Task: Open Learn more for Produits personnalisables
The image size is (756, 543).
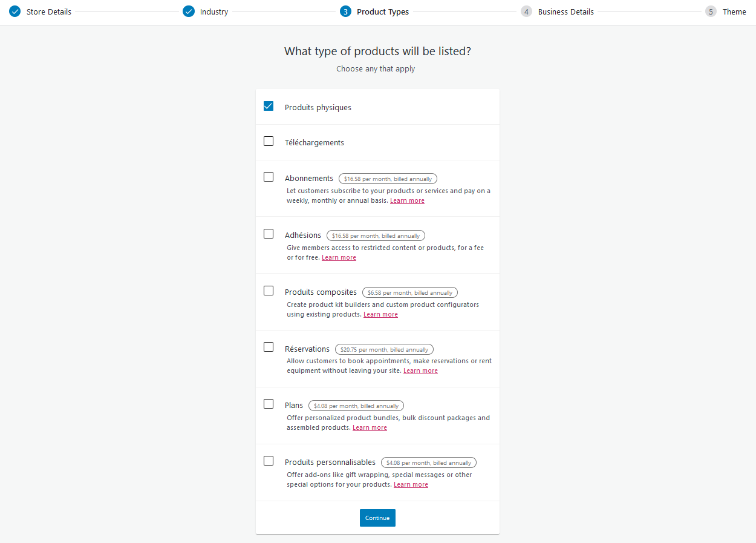Action: coord(411,484)
